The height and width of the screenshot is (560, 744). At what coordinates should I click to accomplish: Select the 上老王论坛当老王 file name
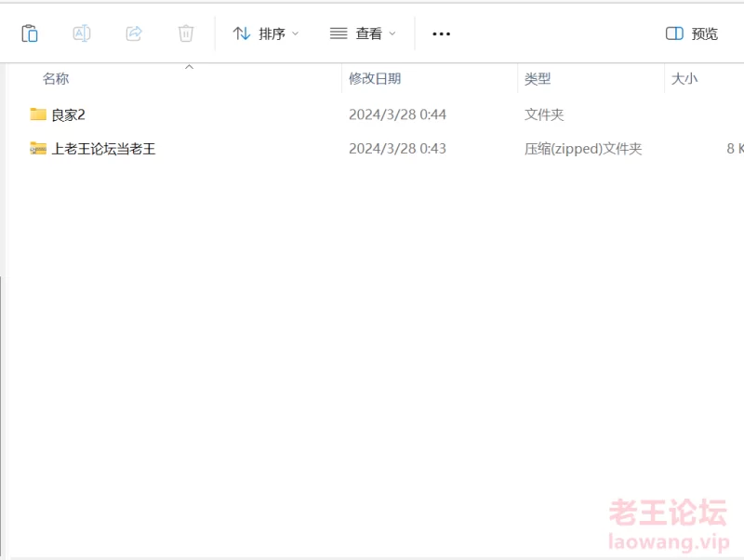[103, 148]
